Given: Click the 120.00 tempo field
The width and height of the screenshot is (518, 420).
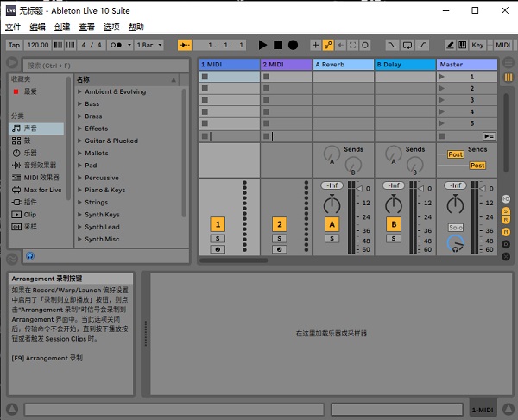Looking at the screenshot, I should coord(38,45).
